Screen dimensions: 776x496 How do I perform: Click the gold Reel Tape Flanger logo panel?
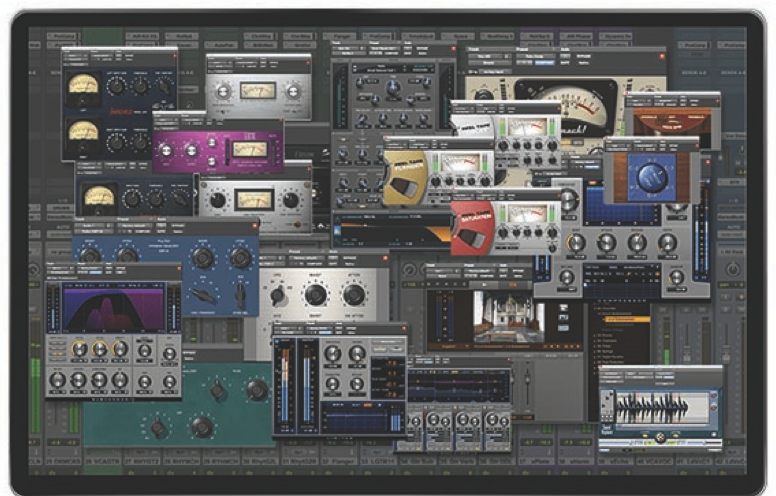coord(405,179)
